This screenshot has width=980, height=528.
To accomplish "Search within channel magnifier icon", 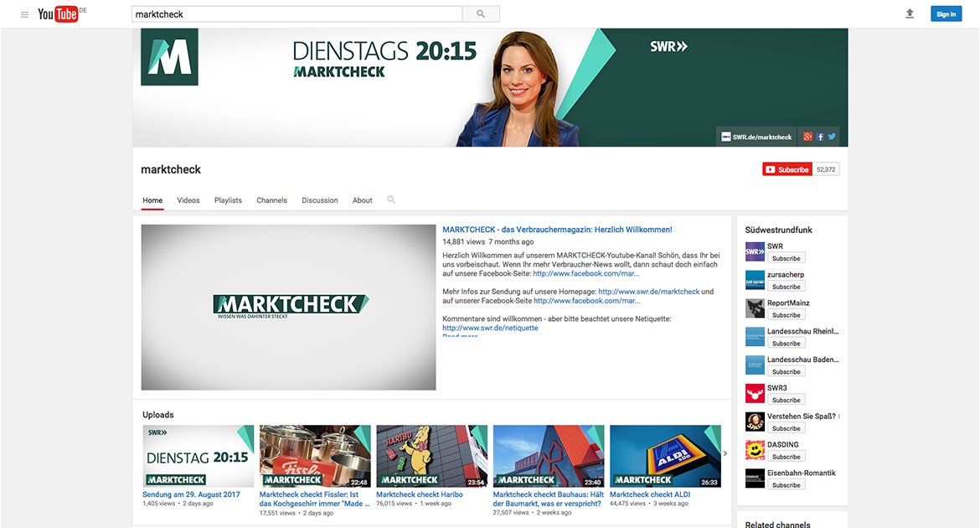I will [x=391, y=199].
